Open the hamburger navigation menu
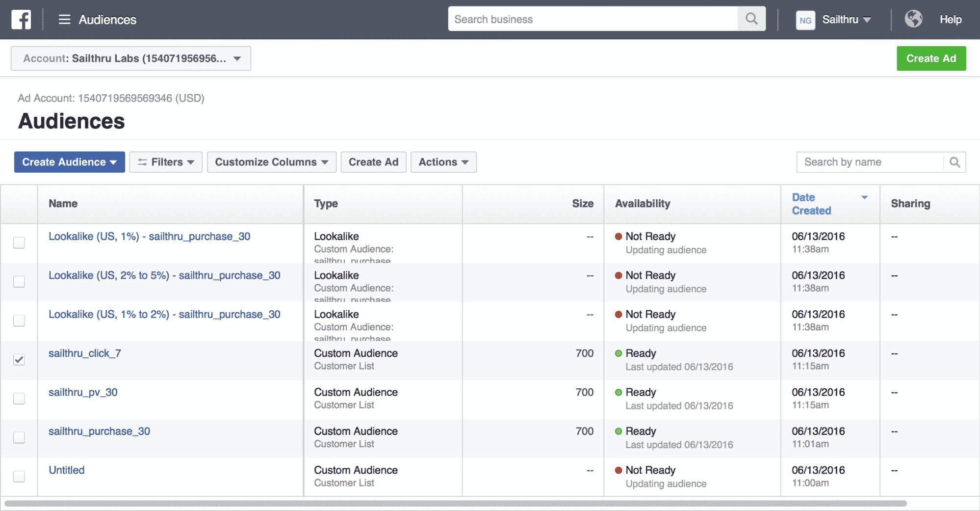The image size is (980, 511). click(x=64, y=20)
